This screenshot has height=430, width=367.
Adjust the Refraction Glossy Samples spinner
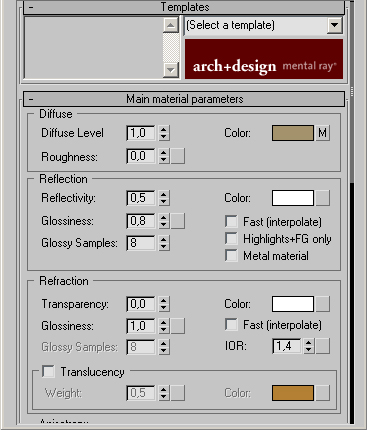point(164,347)
